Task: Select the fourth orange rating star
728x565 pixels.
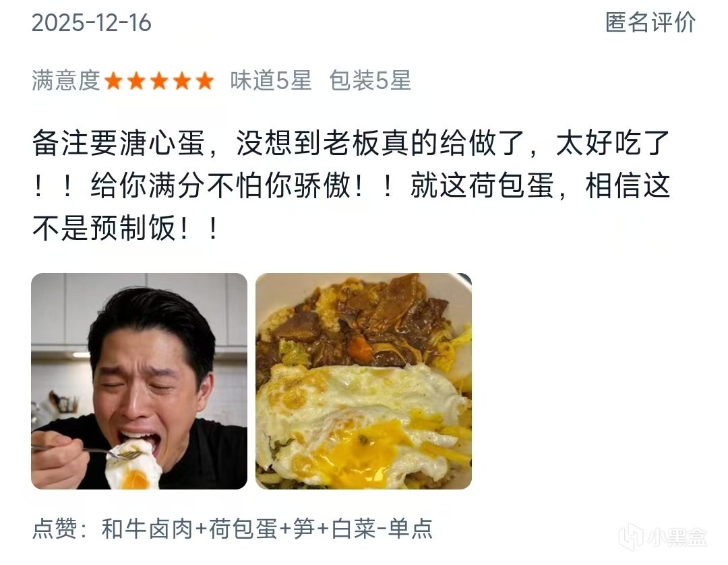Action: (x=181, y=82)
